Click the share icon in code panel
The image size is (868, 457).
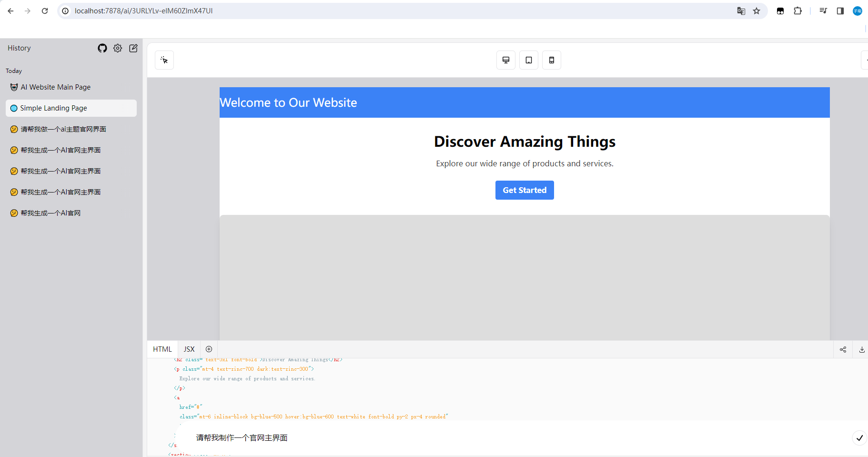coord(843,349)
